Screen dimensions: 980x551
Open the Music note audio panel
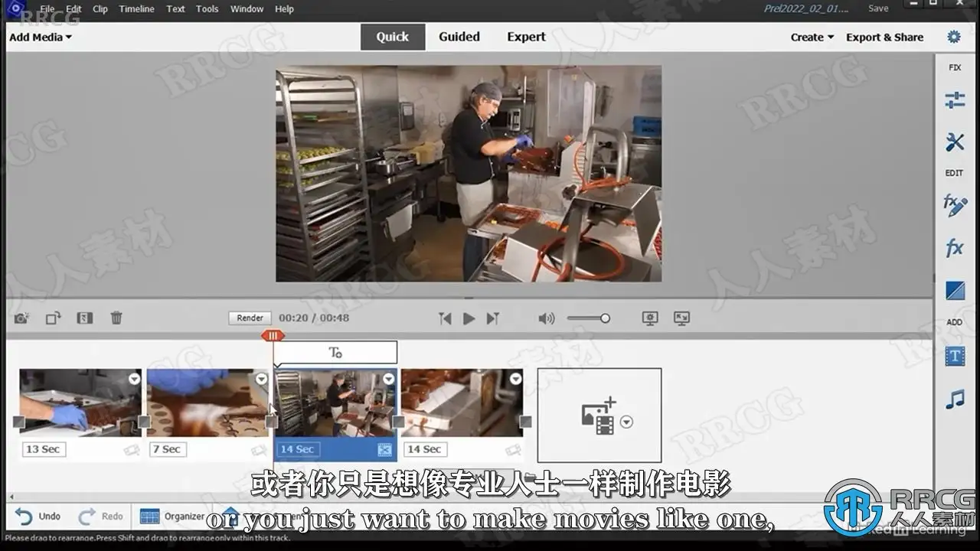pyautogui.click(x=954, y=399)
